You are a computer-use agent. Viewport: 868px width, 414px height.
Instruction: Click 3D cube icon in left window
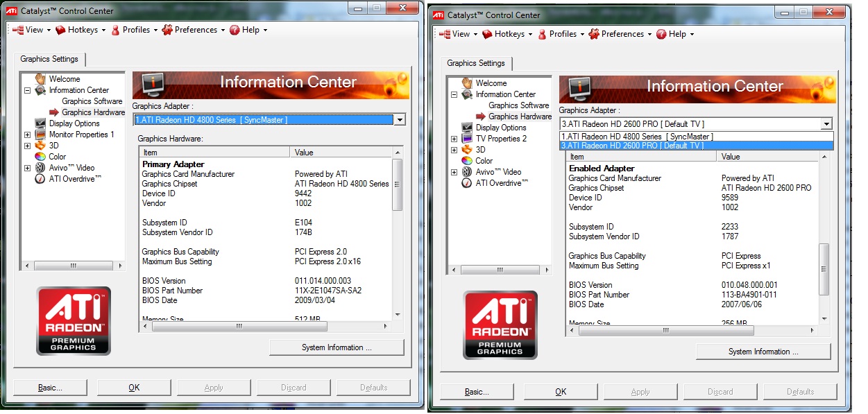click(x=40, y=146)
